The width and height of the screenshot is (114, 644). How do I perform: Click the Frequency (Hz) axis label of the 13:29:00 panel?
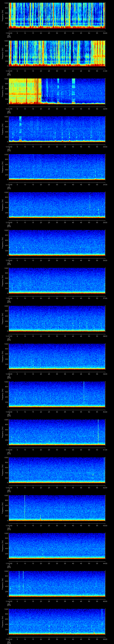coord(3,16)
